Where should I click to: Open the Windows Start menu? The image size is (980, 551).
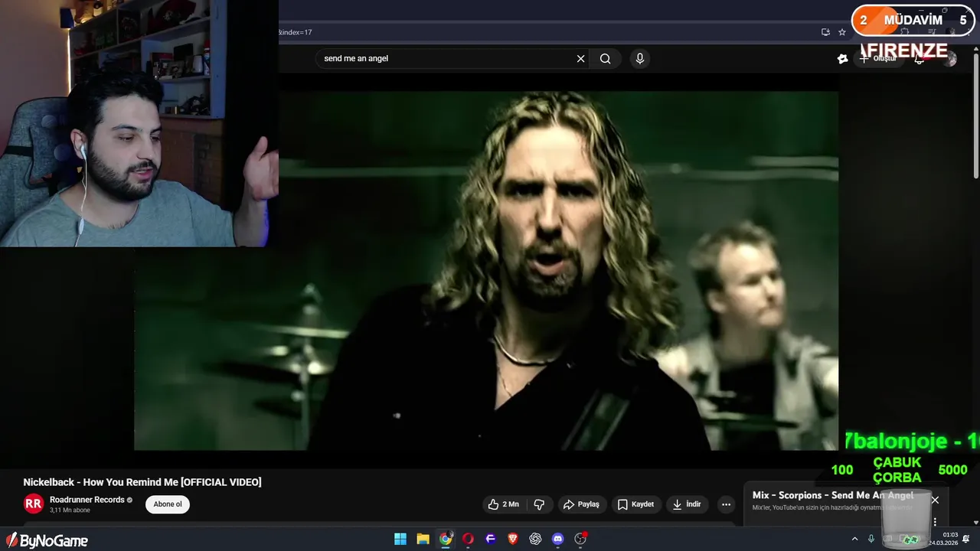pyautogui.click(x=400, y=539)
